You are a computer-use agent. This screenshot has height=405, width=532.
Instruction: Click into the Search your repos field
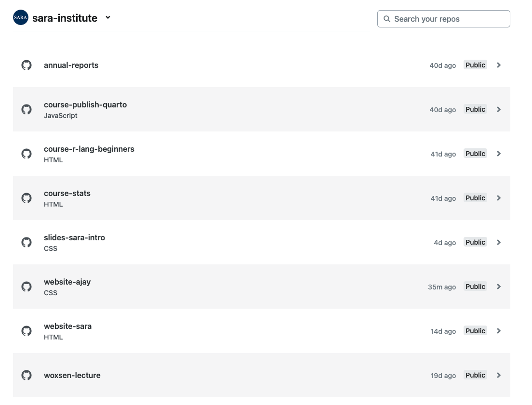(443, 19)
